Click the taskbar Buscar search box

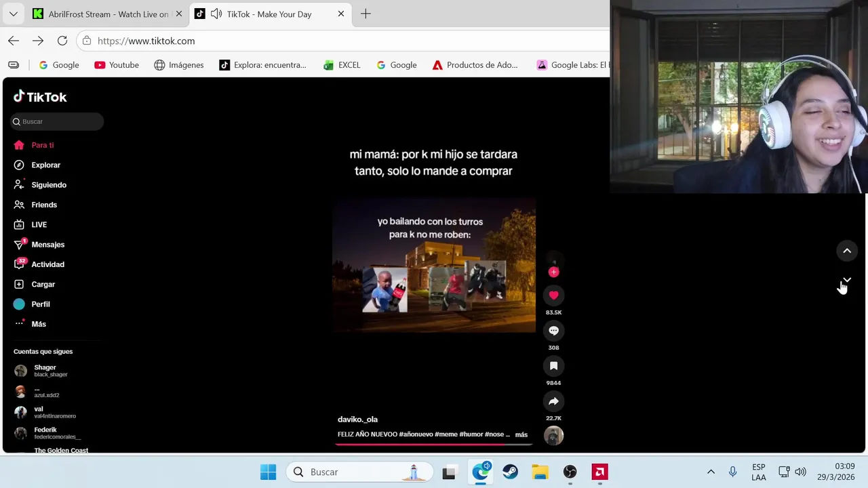point(359,472)
